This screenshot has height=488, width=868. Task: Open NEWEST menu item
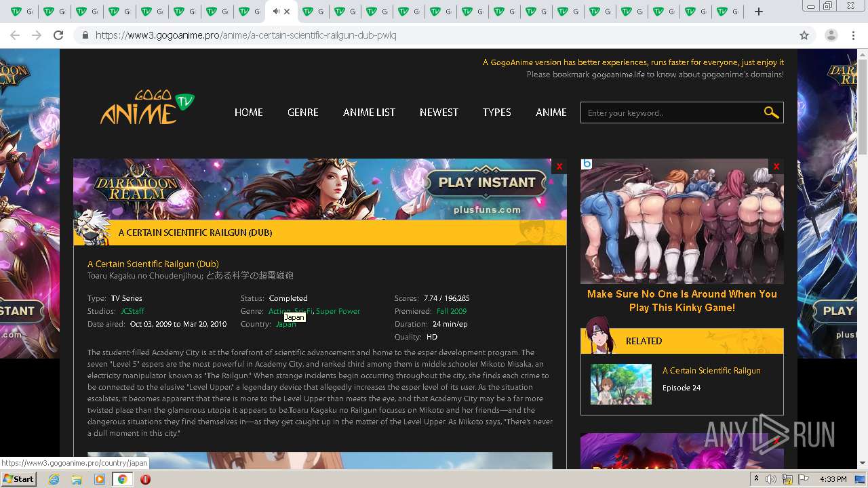pos(439,113)
